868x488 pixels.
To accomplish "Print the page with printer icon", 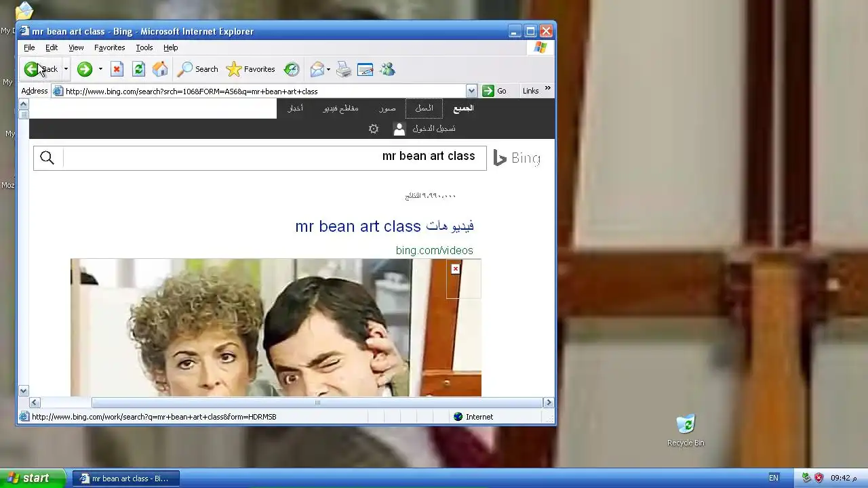I will 344,69.
